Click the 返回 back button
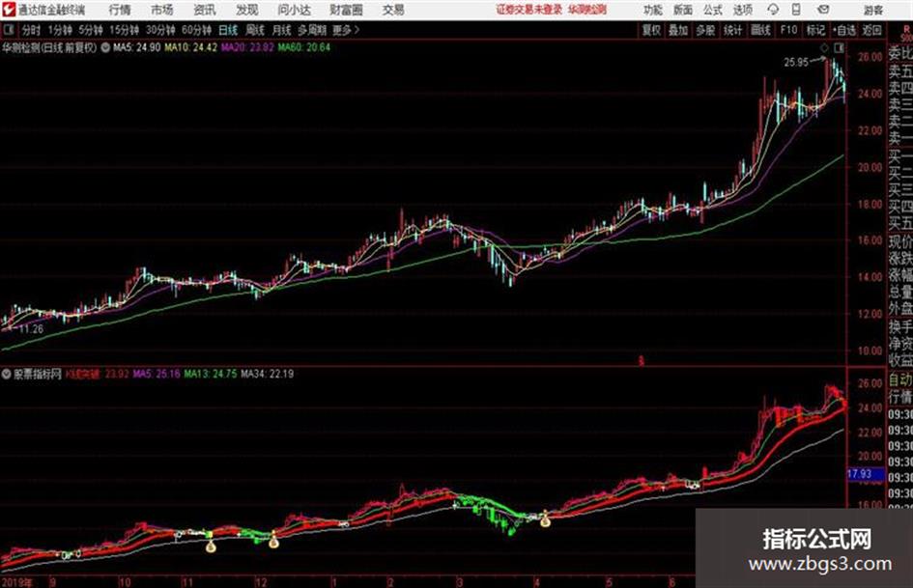 pyautogui.click(x=871, y=30)
